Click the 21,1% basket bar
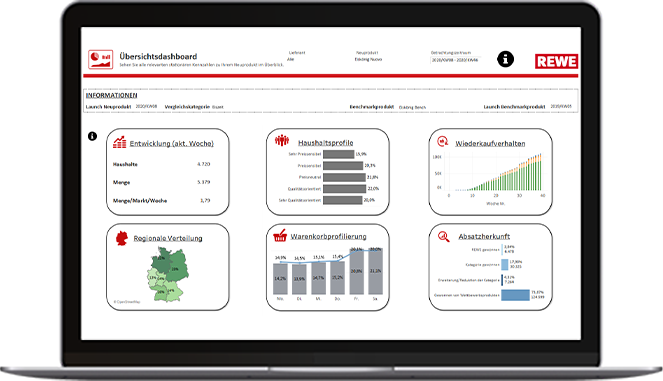This screenshot has height=381, width=663. pos(375,271)
